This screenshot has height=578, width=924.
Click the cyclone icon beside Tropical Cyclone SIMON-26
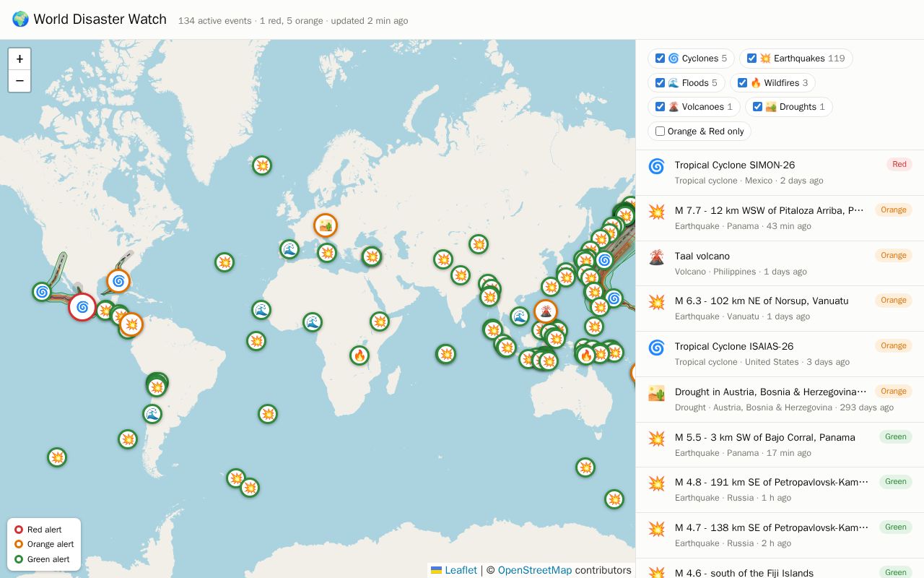[x=656, y=166]
